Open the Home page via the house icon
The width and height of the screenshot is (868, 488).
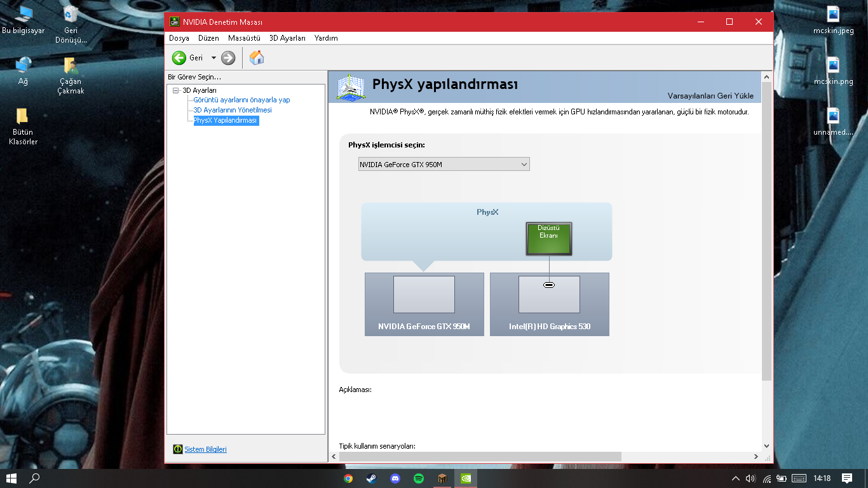tap(257, 58)
